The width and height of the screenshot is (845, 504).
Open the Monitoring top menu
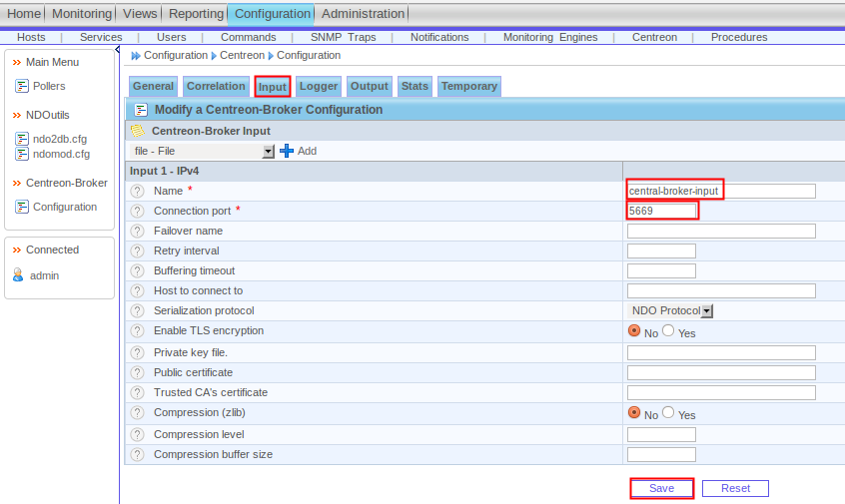pyautogui.click(x=82, y=14)
